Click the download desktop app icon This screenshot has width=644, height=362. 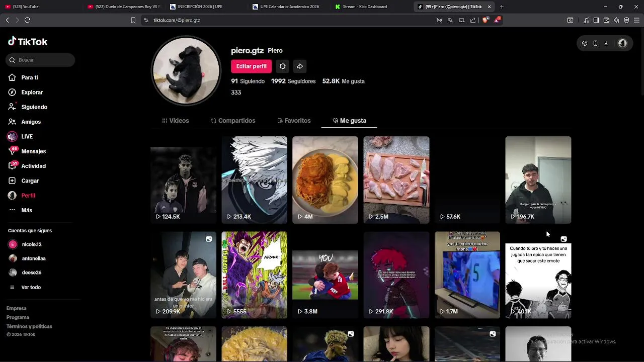point(606,43)
